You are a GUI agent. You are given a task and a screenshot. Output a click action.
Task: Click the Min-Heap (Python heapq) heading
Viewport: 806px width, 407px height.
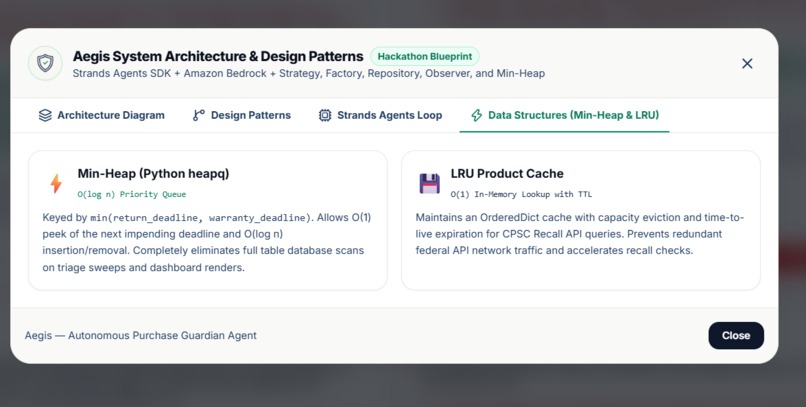(x=153, y=174)
